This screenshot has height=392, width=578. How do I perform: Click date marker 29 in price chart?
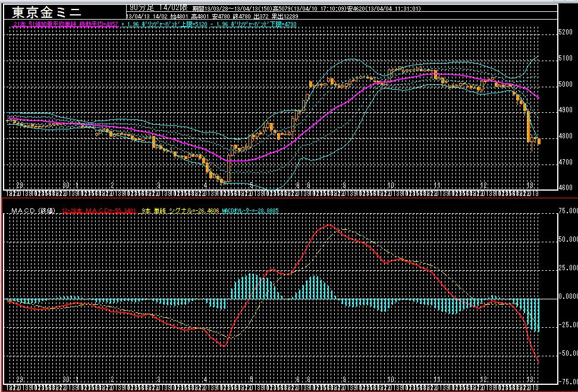coord(20,185)
